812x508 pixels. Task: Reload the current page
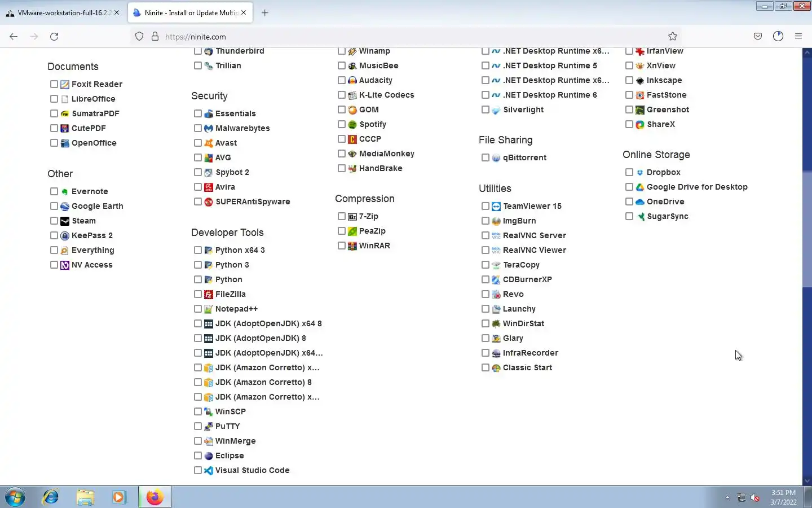pos(54,36)
